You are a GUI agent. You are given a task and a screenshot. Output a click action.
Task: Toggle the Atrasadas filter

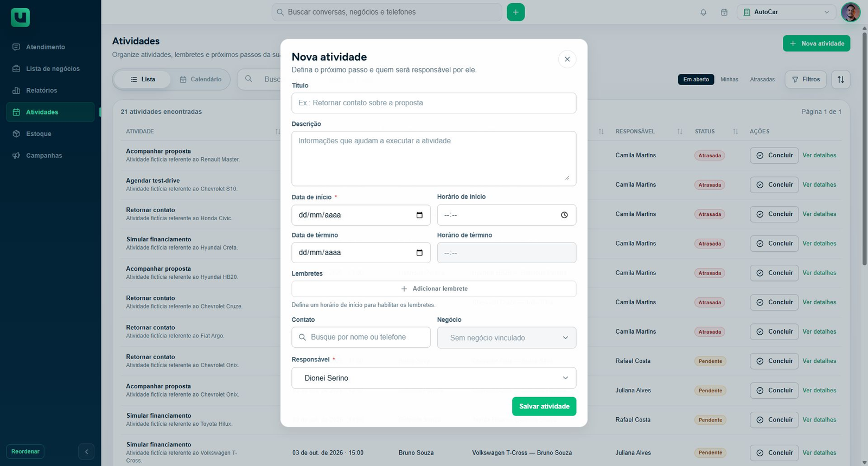coord(762,79)
